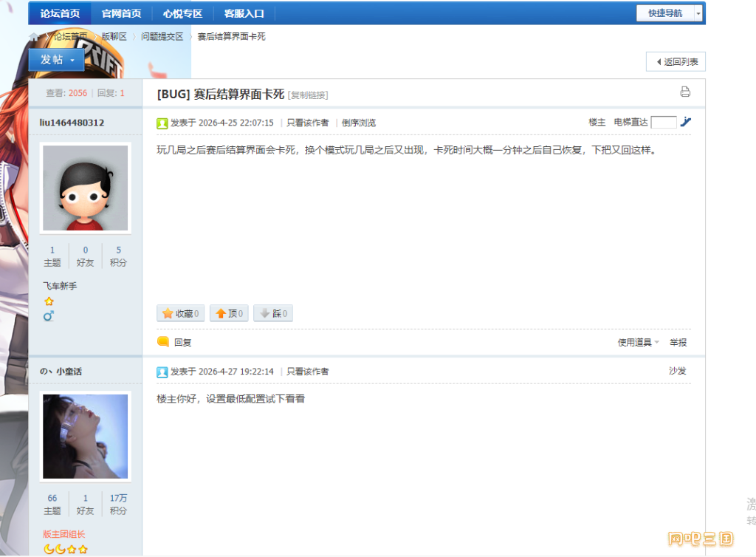Click の丶小童话's 主题 count 66

[52, 498]
